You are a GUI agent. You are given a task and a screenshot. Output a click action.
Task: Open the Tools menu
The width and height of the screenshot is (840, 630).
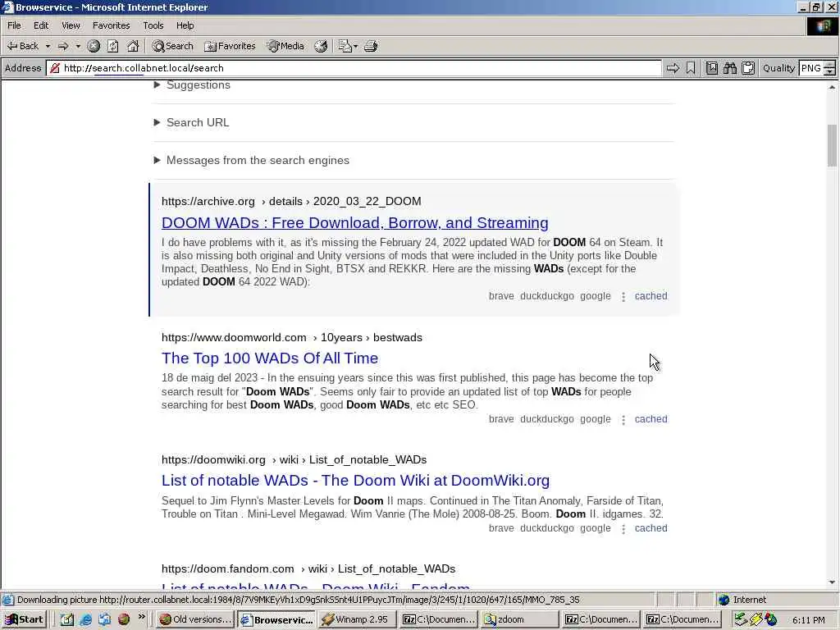pos(153,25)
